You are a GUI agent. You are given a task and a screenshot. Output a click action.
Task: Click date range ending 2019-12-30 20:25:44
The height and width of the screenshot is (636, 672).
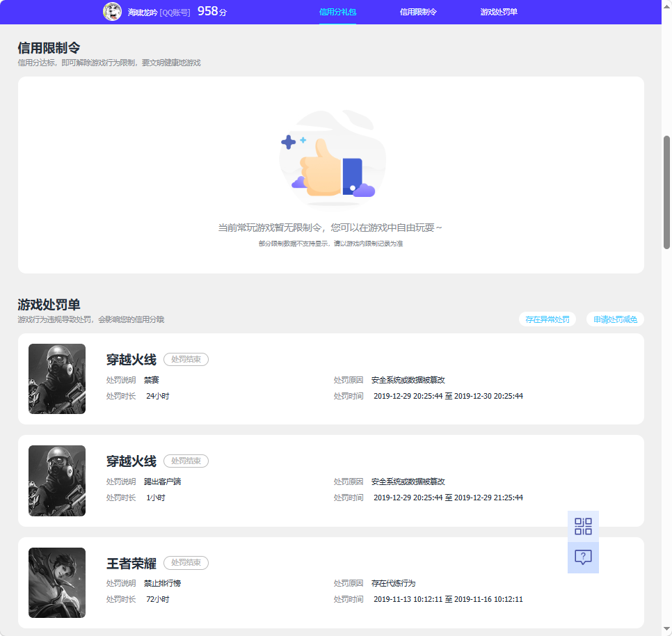tap(448, 396)
